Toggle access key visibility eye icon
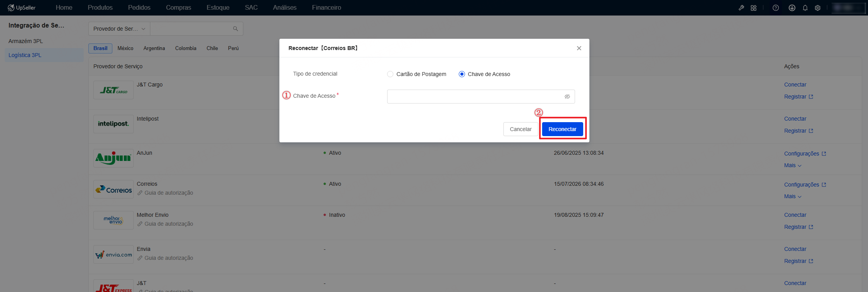This screenshot has width=868, height=292. [567, 97]
